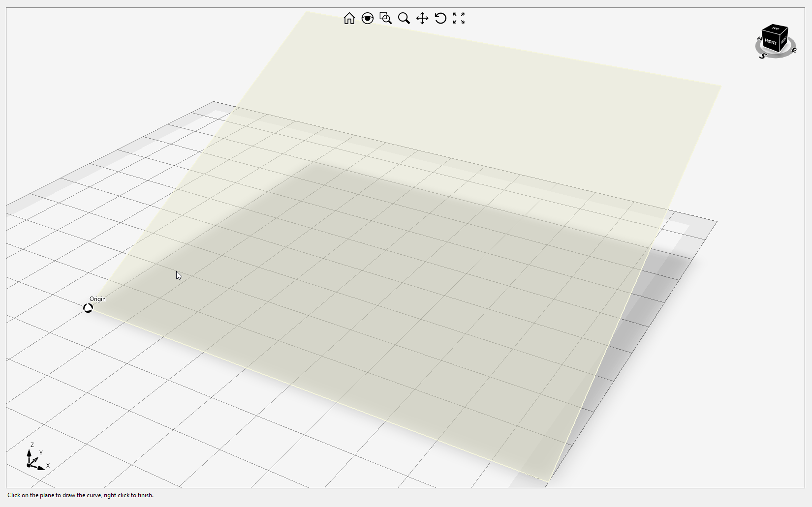
Task: Click the Origin text label
Action: click(97, 299)
